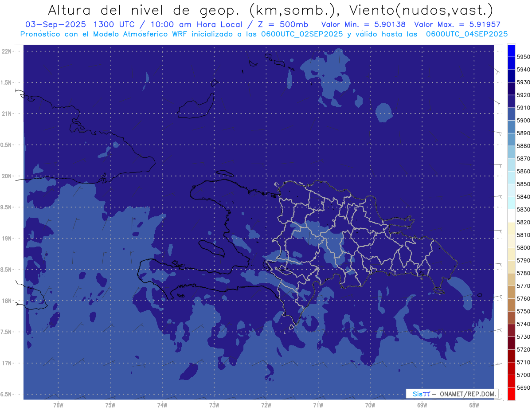Screen dimensions: 532x411
Task: Click the 74W longitude axis label
Action: coord(162,405)
